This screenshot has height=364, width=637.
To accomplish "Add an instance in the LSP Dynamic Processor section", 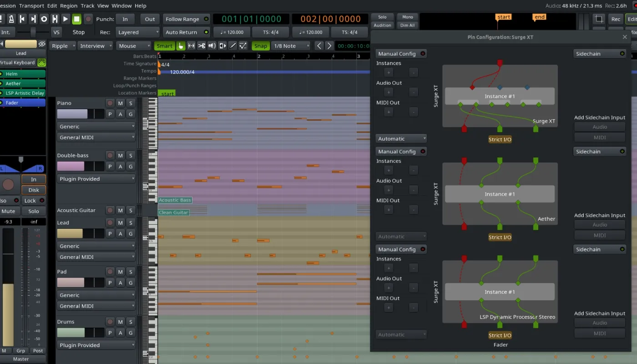I will pos(389,268).
